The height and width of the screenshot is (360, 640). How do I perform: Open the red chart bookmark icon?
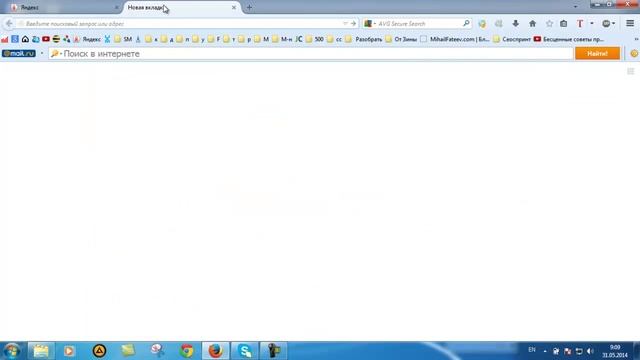(4, 39)
